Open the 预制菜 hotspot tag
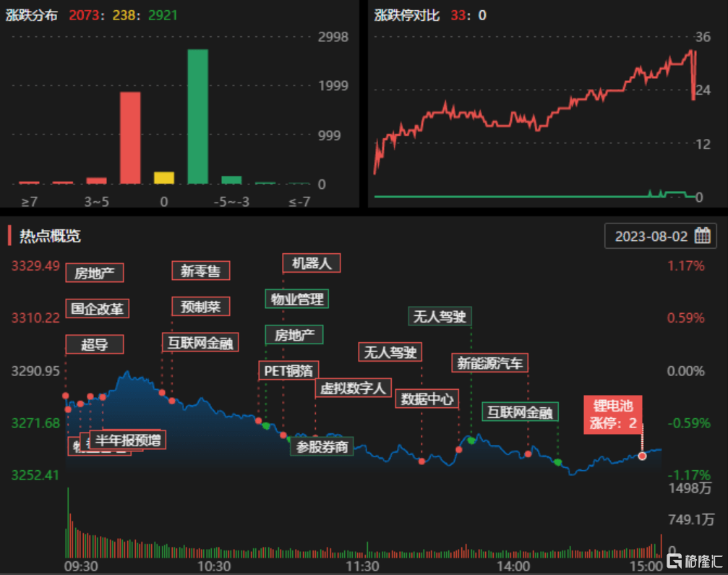 click(200, 307)
